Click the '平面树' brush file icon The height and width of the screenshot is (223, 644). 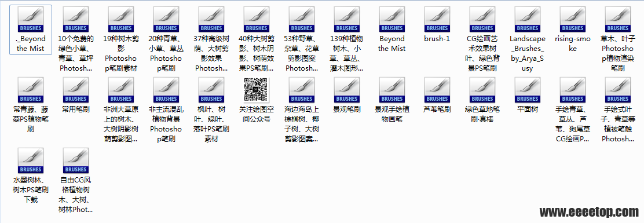click(x=528, y=90)
